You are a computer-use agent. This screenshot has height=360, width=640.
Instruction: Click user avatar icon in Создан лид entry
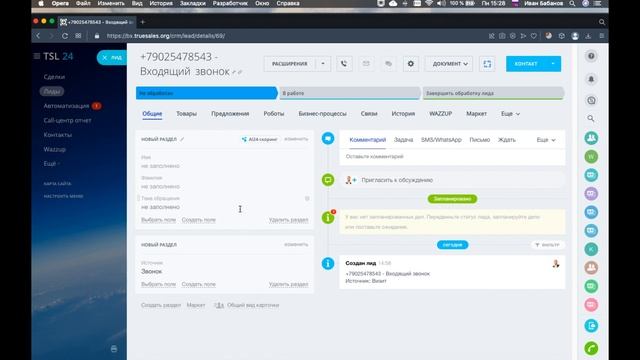click(x=556, y=264)
